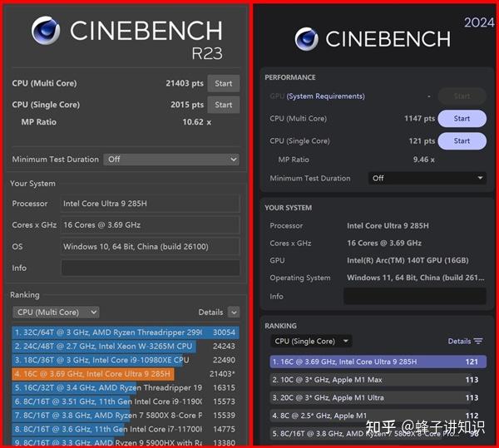Click the R23 Info input field

click(x=151, y=268)
